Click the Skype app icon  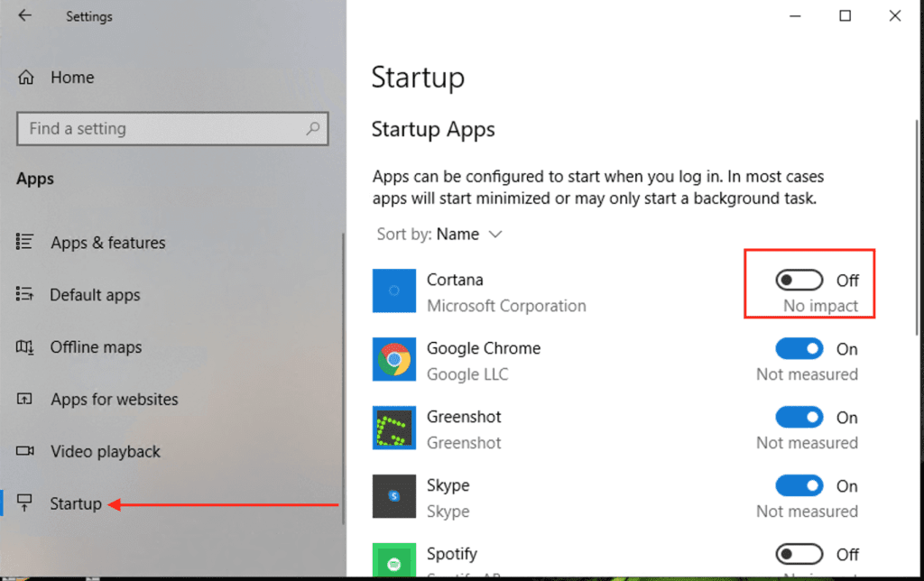coord(394,496)
